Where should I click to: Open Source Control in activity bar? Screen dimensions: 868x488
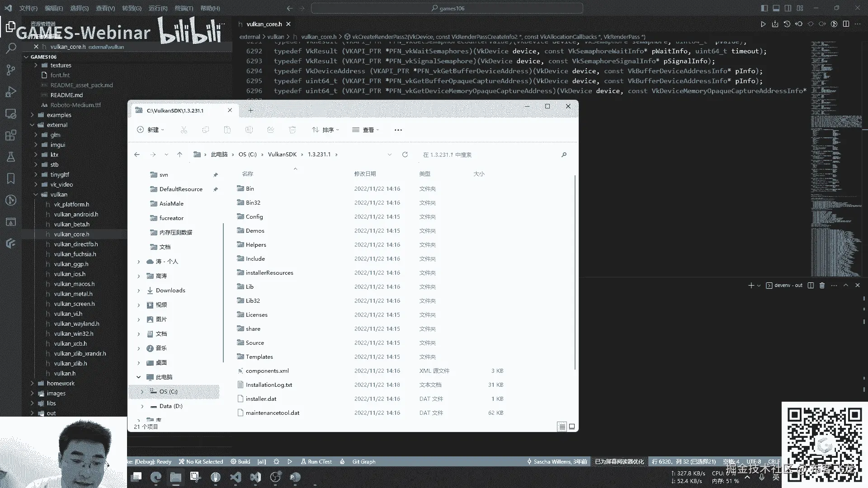(x=11, y=70)
